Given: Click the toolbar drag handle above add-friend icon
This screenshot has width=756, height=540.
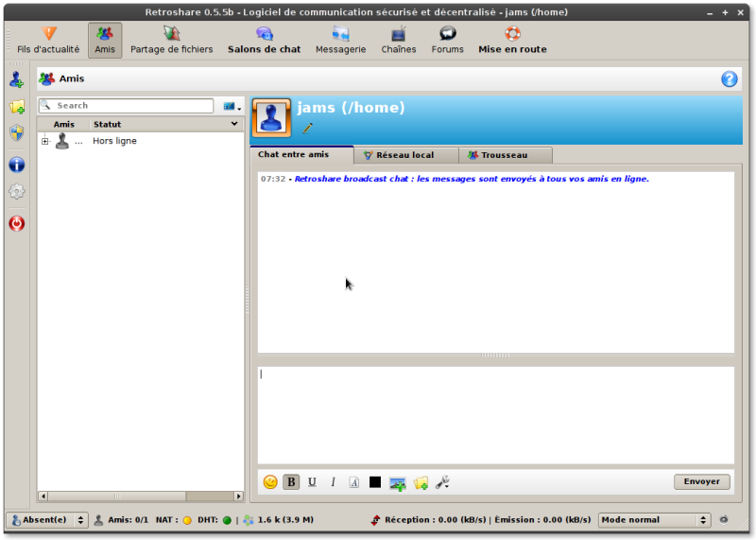Looking at the screenshot, I should pyautogui.click(x=18, y=63).
